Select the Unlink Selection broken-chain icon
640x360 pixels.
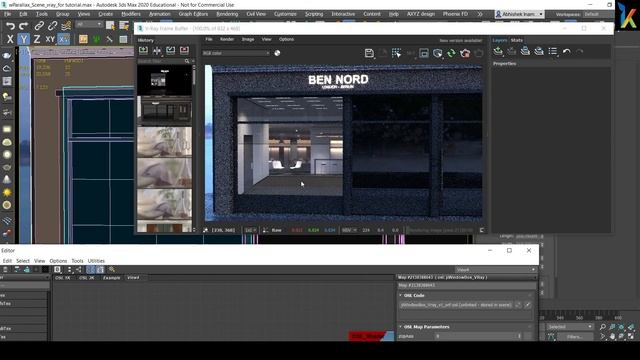(x=52, y=26)
